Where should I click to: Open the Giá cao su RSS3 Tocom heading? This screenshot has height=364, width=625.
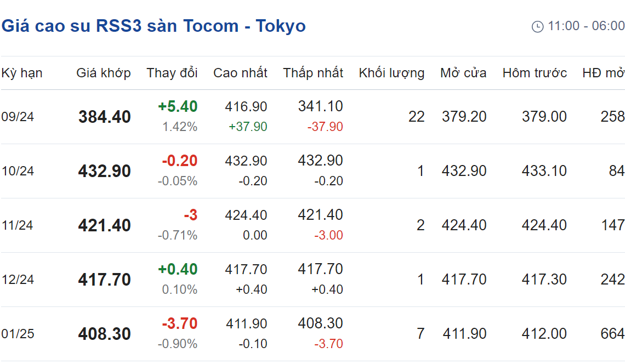tap(154, 26)
